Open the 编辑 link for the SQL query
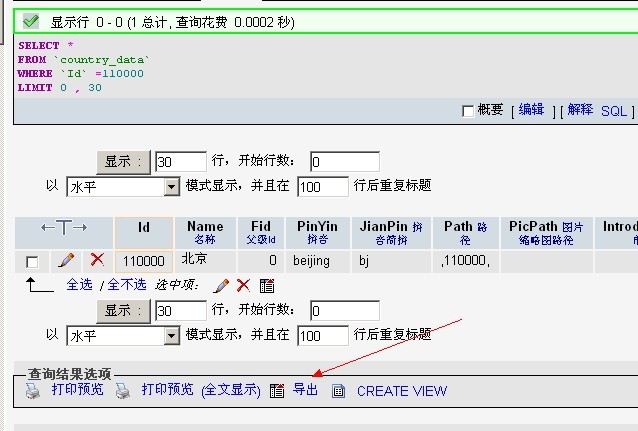 coord(531,110)
